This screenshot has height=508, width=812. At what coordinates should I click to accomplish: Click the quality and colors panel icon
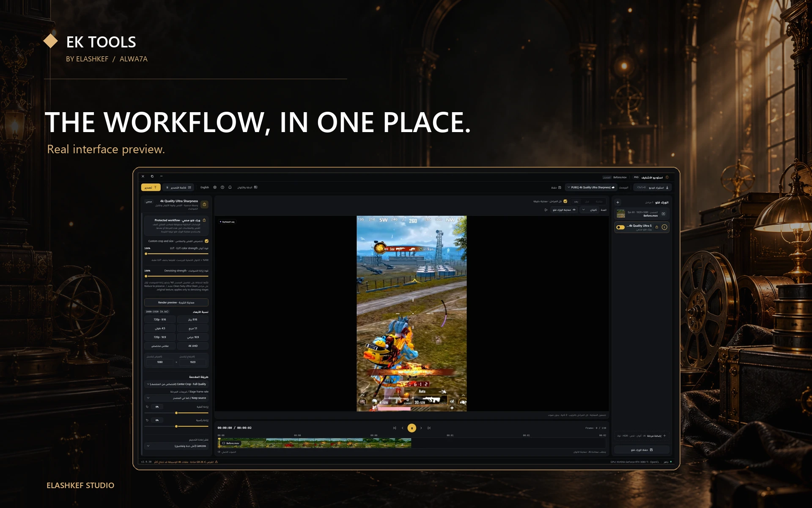coord(255,187)
